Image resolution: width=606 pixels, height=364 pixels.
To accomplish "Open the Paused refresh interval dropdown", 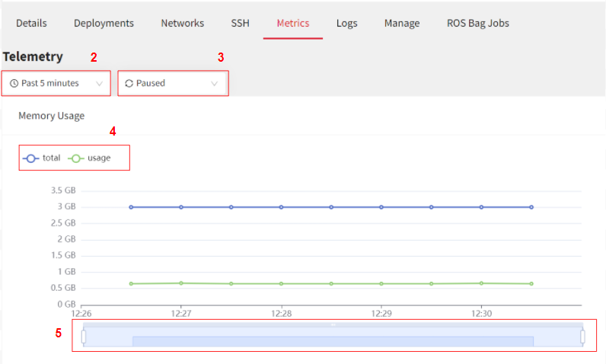I will point(173,83).
